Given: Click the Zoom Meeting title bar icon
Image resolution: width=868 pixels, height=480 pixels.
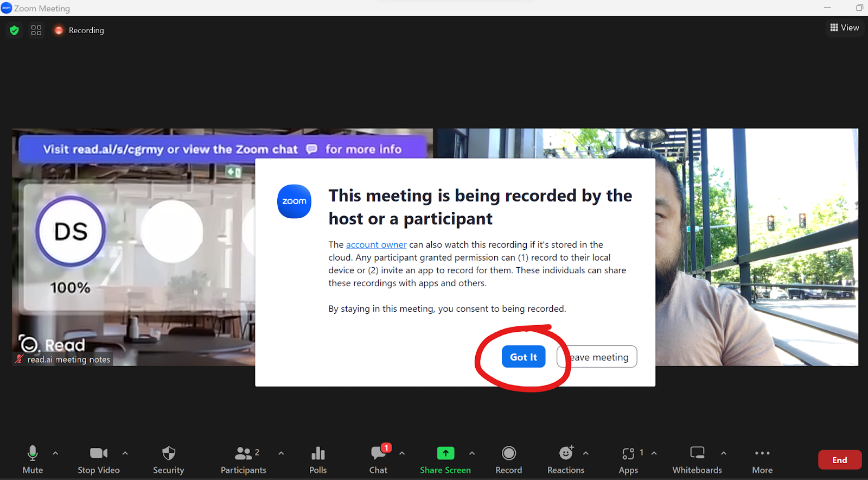Looking at the screenshot, I should [7, 8].
